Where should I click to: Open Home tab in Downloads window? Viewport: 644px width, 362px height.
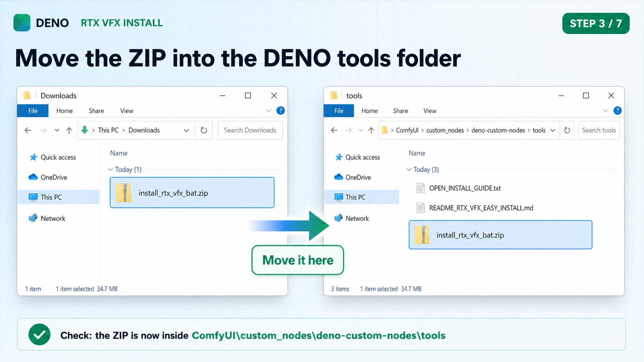pyautogui.click(x=64, y=111)
